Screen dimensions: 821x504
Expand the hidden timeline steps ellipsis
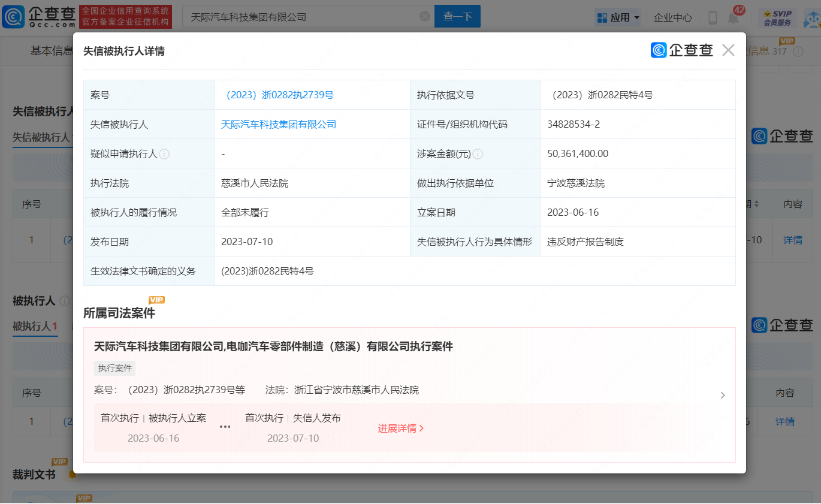click(x=225, y=427)
